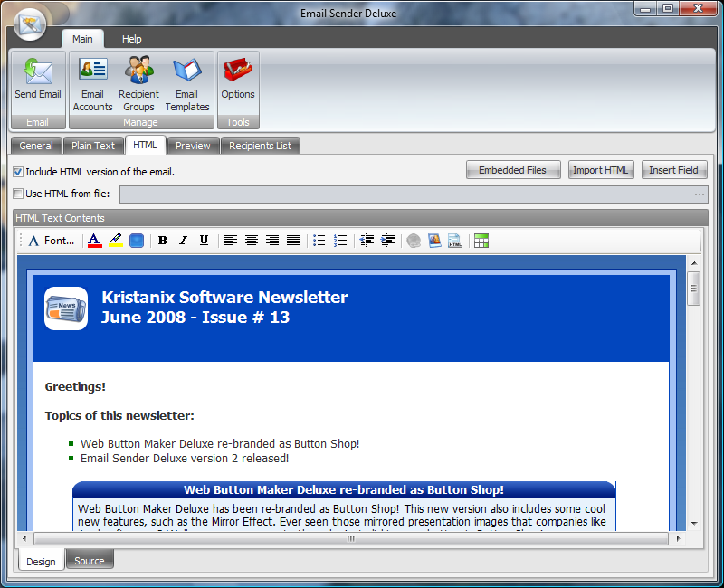Browse for HTML file with ellipsis button
Screen dimensions: 724x588
(x=700, y=194)
